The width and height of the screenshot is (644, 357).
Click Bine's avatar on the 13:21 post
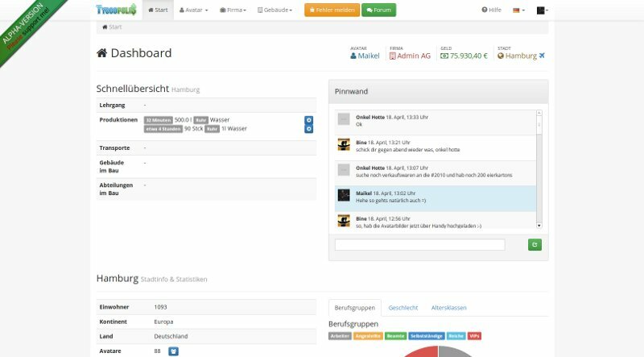(x=344, y=145)
